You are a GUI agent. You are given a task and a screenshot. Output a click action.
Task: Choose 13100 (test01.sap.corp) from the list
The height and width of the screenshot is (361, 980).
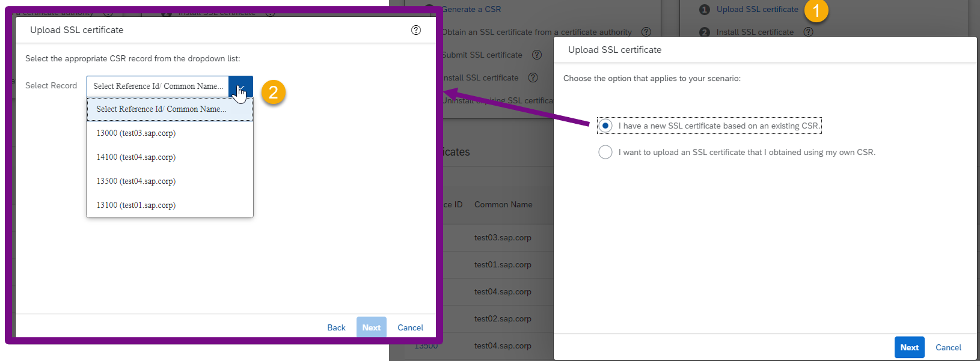[170, 205]
